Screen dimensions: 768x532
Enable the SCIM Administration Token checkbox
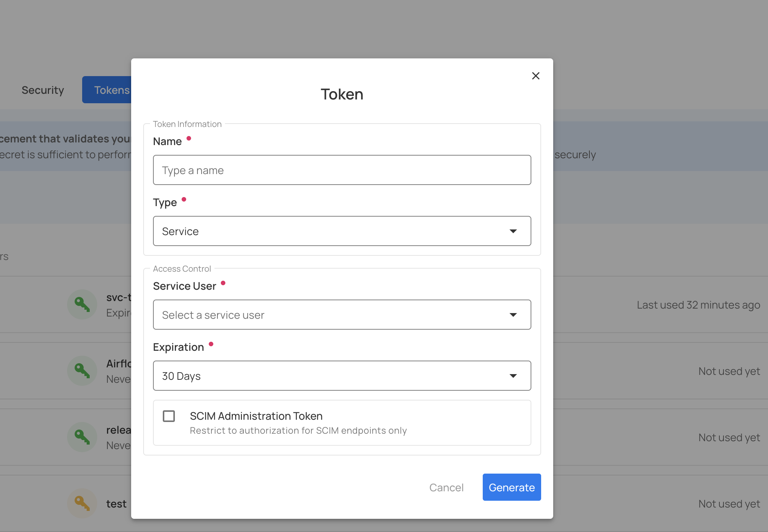tap(168, 416)
